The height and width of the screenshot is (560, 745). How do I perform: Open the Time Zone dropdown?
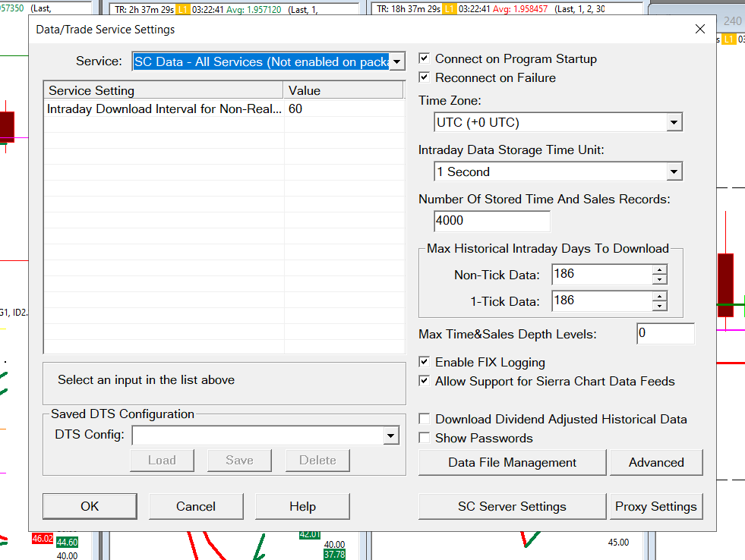pyautogui.click(x=674, y=122)
